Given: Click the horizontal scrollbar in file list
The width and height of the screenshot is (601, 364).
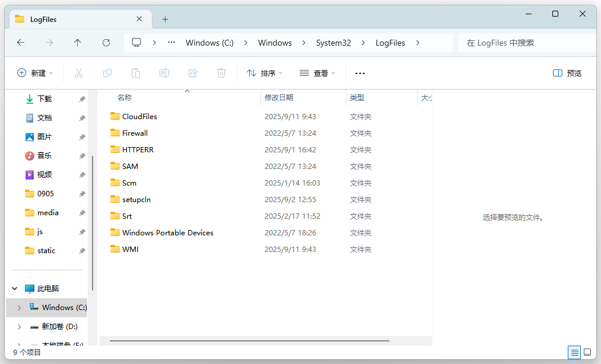Looking at the screenshot, I should point(249,340).
